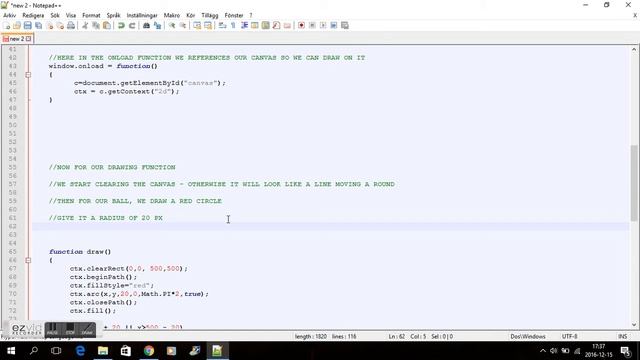The height and width of the screenshot is (360, 640).
Task: Create a new file from toolbar
Action: coord(6,25)
